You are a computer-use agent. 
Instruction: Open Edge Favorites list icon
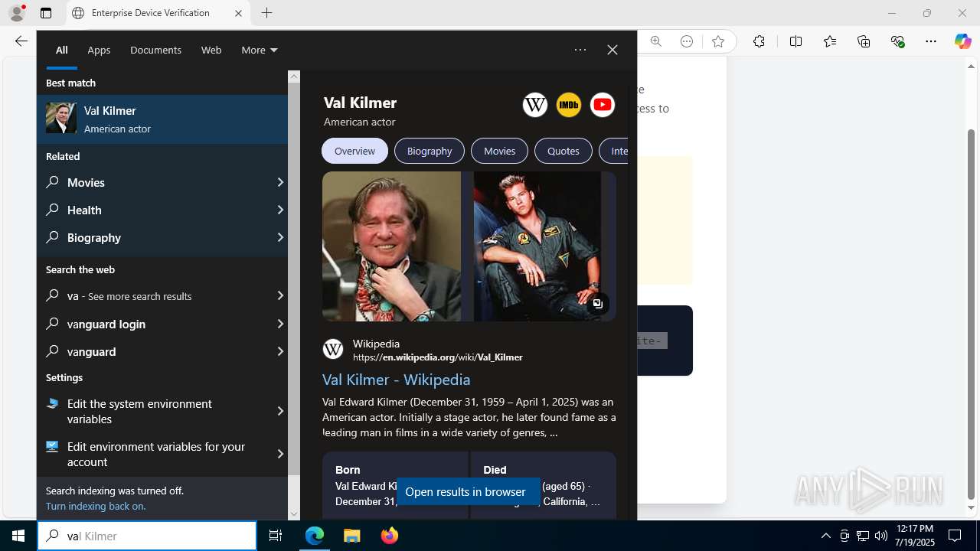coord(830,41)
